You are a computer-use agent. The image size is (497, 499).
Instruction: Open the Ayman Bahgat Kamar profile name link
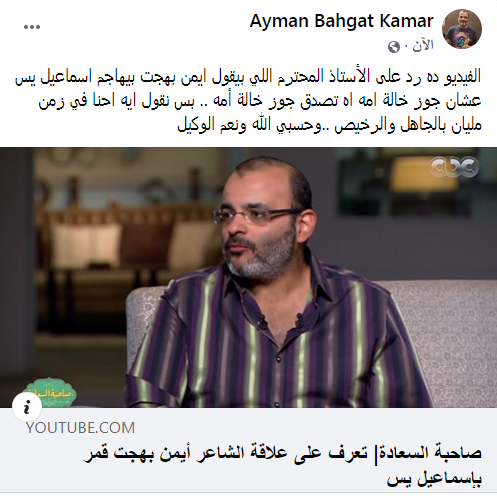341,22
